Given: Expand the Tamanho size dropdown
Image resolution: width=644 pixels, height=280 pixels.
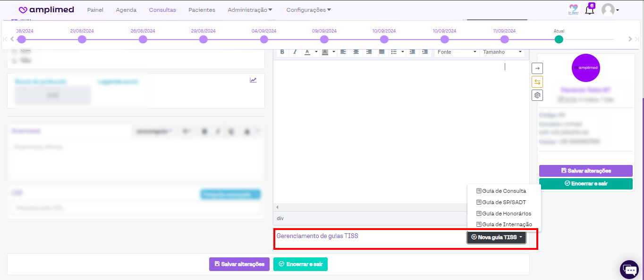Looking at the screenshot, I should click(x=502, y=52).
